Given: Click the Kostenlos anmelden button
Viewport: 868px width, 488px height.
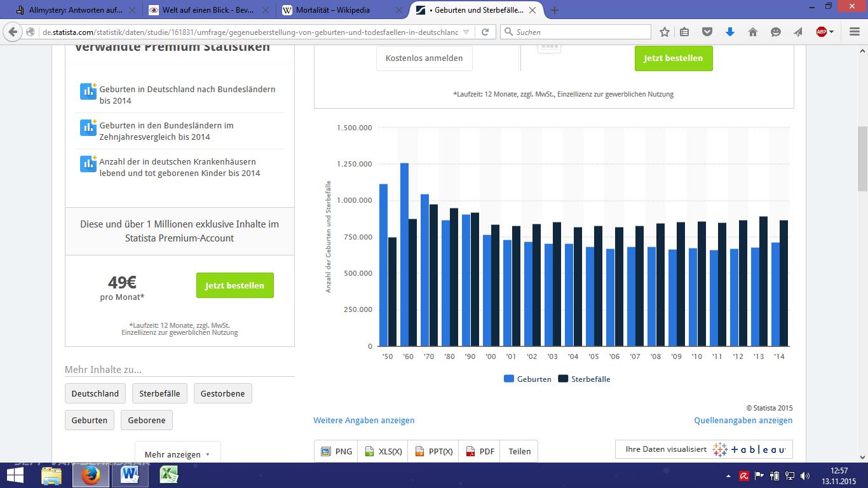Looking at the screenshot, I should click(424, 58).
